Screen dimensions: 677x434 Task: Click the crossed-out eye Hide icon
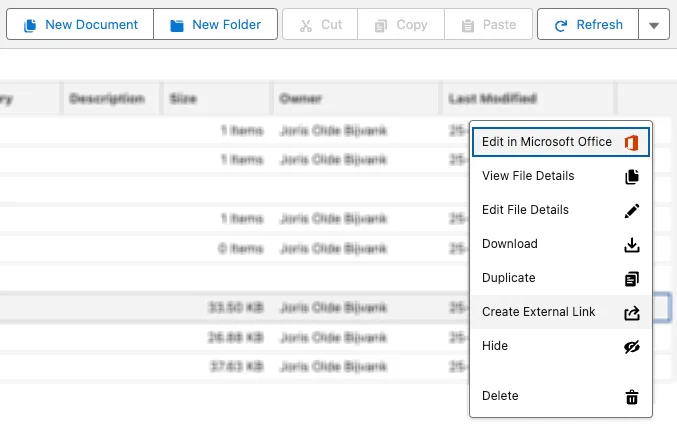(x=631, y=347)
